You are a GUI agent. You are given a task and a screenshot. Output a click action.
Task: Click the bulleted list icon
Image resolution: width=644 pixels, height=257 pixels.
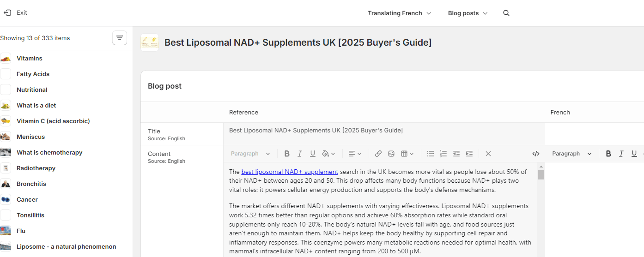coord(431,154)
